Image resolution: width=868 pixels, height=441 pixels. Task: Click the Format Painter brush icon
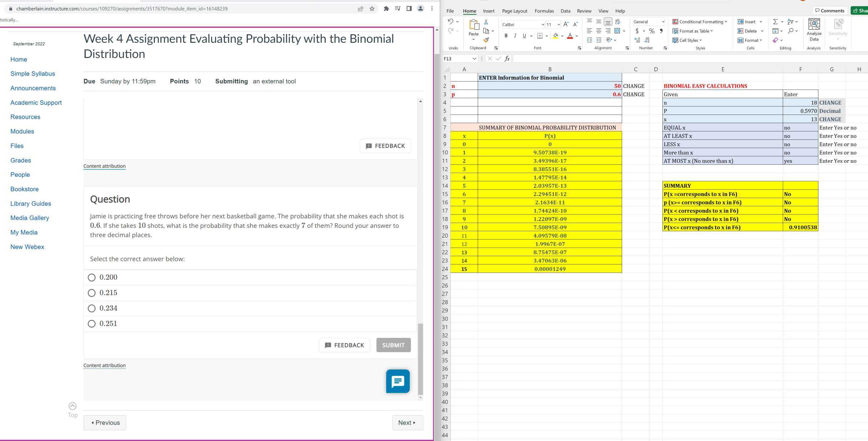click(486, 40)
